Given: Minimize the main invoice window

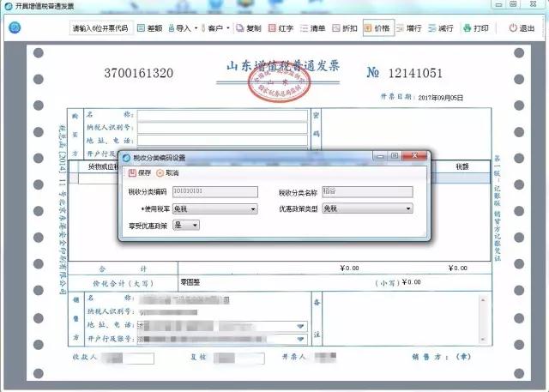Looking at the screenshot, I should click(x=499, y=4).
